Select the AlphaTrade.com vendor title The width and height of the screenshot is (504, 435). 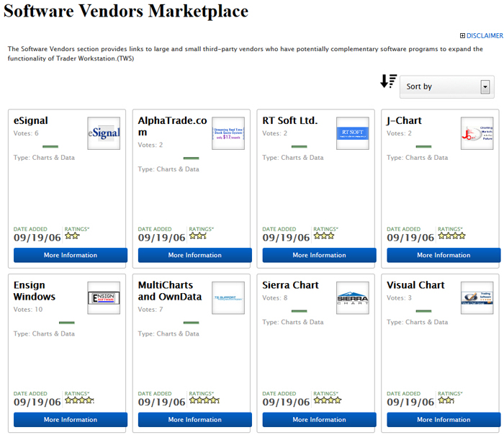172,126
